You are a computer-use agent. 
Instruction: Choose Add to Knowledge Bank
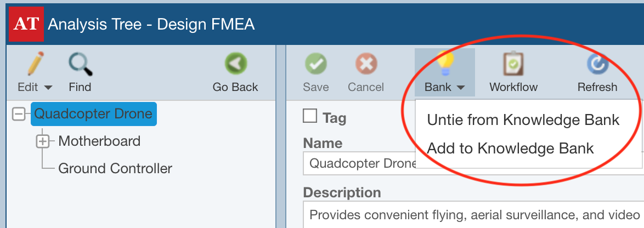[x=511, y=148]
